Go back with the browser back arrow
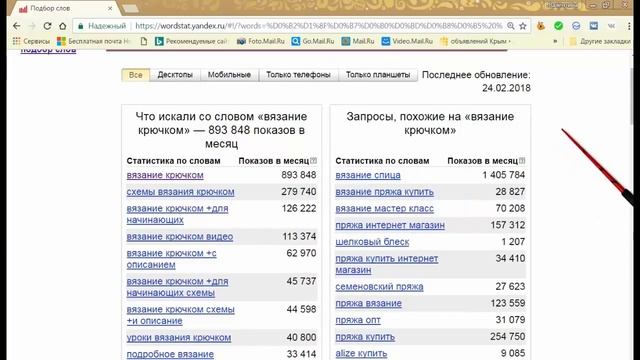640x360 pixels. tap(17, 26)
